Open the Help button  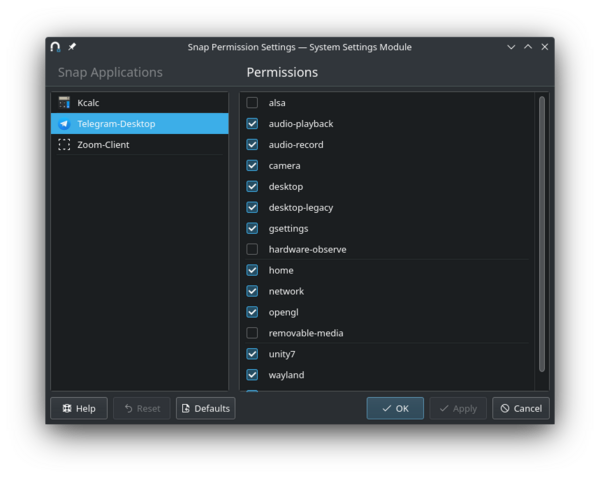coord(78,408)
